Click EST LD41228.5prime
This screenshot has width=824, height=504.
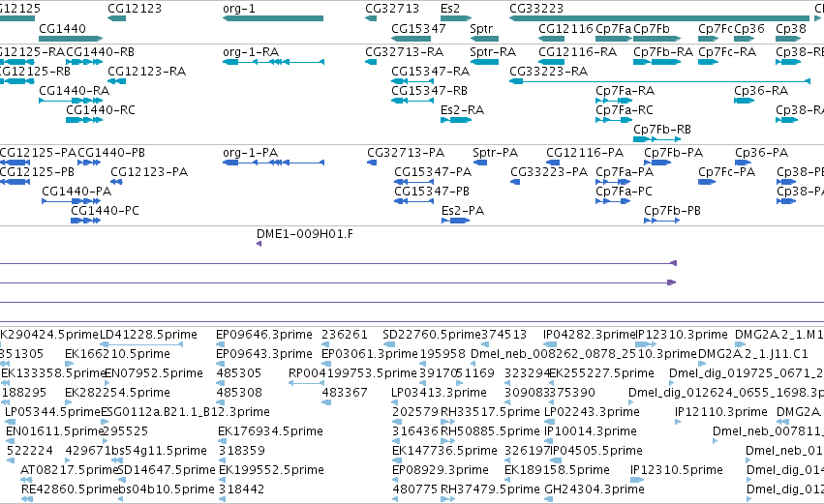pos(149,335)
